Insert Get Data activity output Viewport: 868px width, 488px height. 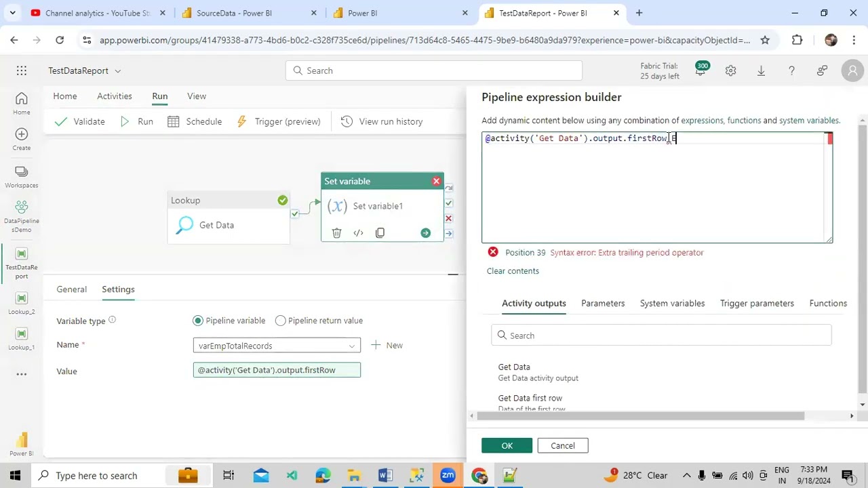click(538, 372)
